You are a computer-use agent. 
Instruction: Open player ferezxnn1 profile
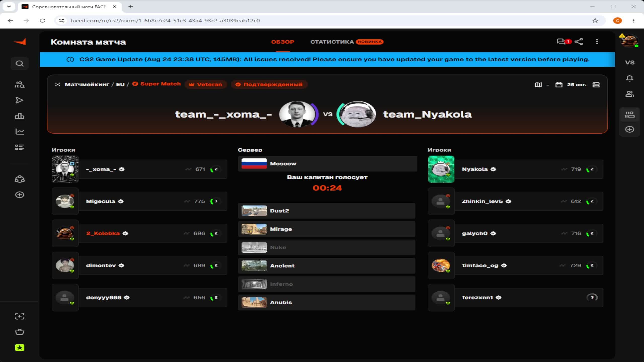pos(515,298)
